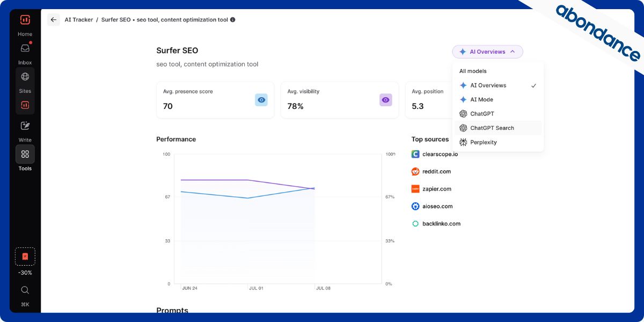Click the zapier.com favicon

[415, 189]
